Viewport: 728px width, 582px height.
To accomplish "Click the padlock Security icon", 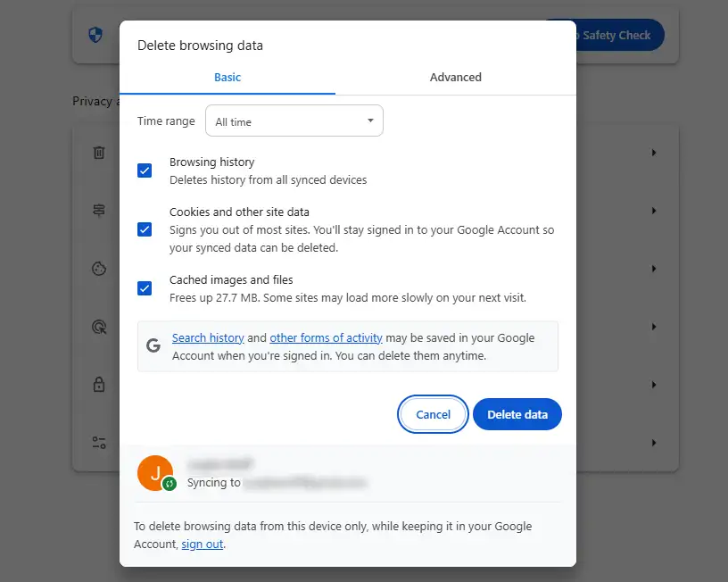I will (x=99, y=385).
